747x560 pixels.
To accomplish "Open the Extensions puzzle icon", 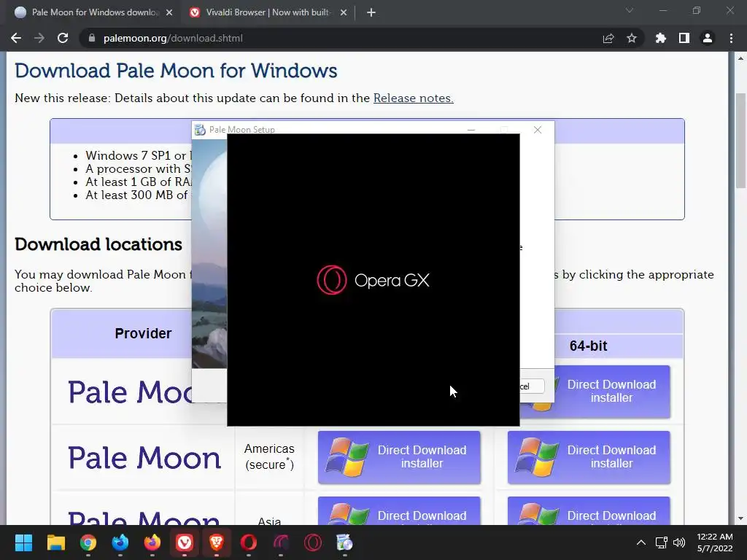I will tap(661, 38).
